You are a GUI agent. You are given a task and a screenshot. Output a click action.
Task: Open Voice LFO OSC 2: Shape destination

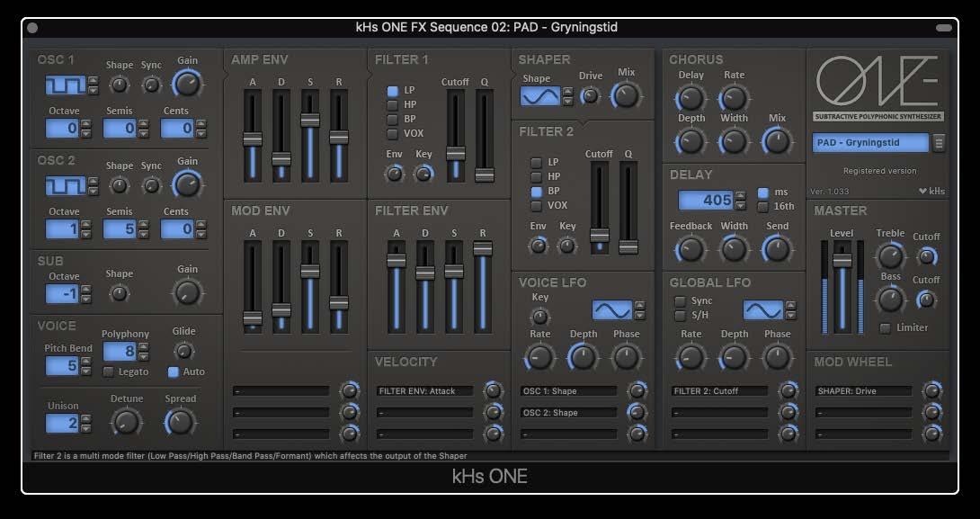568,413
